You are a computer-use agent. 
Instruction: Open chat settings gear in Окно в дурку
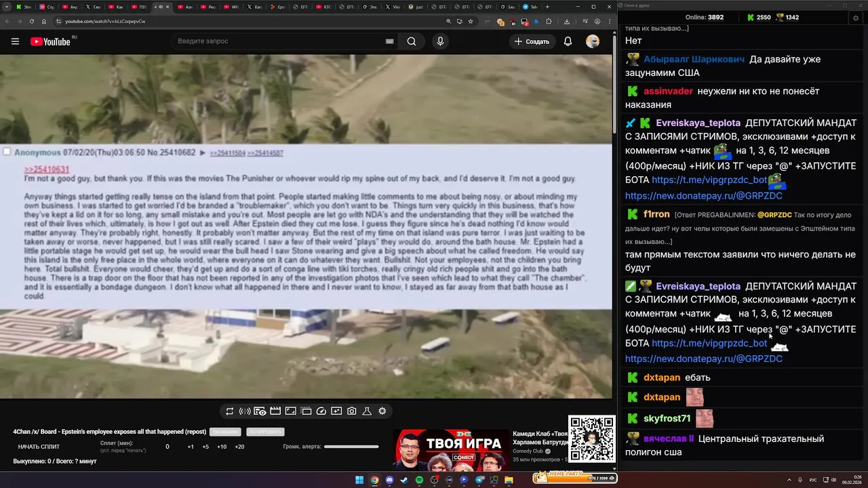point(856,18)
